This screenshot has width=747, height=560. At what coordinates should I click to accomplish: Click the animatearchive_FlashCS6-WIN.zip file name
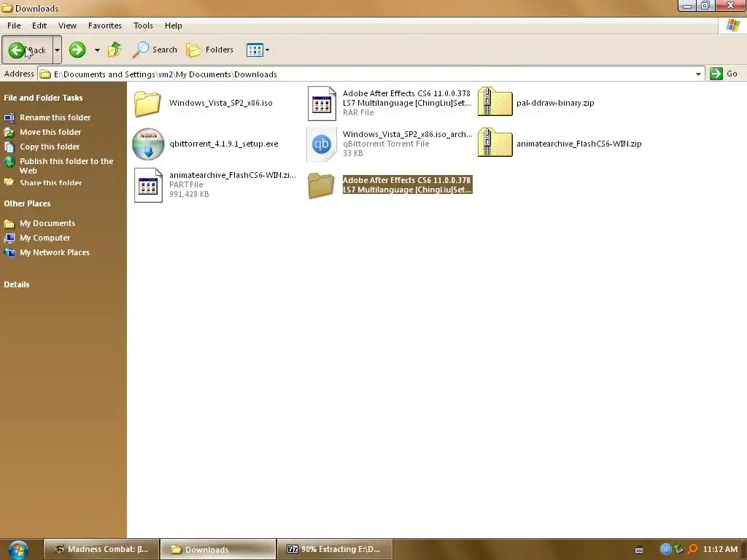point(578,144)
